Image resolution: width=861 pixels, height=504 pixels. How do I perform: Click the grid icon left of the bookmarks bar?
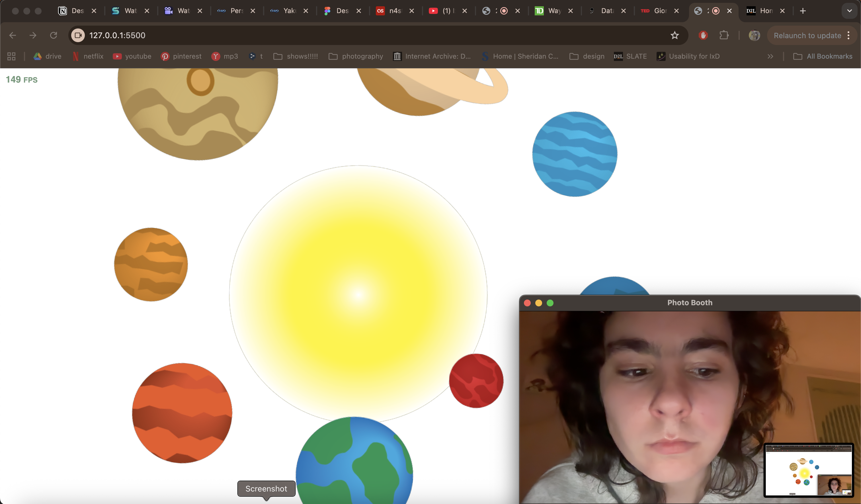click(x=11, y=56)
